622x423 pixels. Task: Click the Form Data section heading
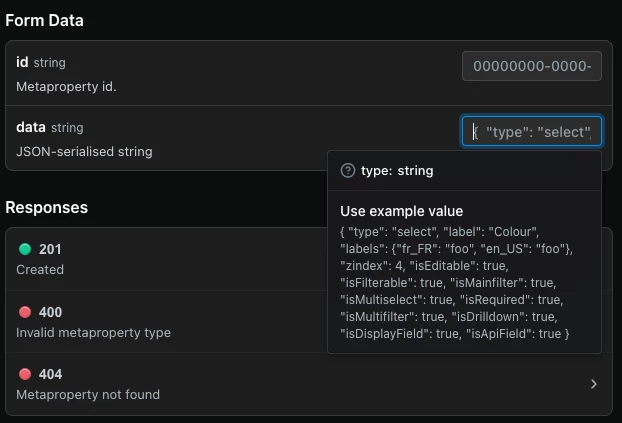pos(44,20)
